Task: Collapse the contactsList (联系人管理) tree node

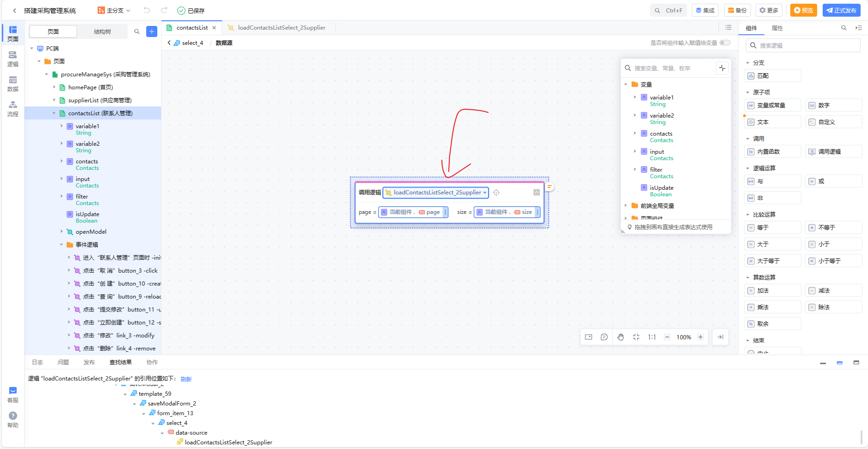Action: 54,113
